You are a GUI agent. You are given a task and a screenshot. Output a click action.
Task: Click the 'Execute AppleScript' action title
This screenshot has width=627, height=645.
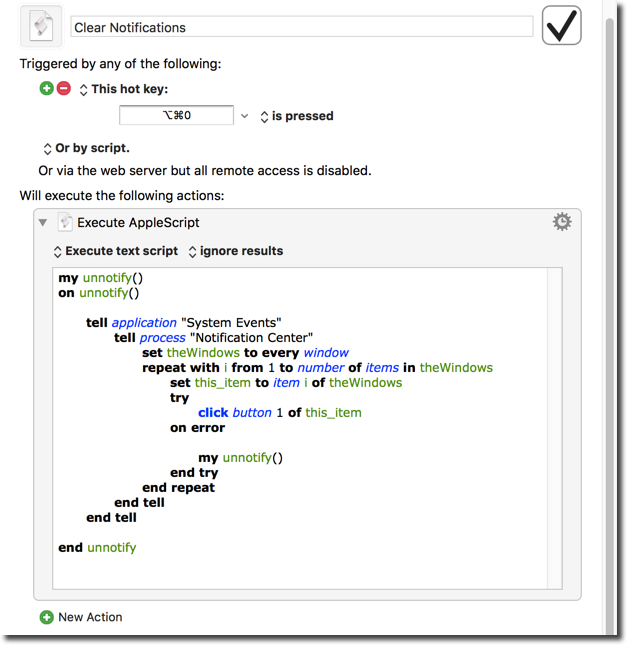[138, 223]
